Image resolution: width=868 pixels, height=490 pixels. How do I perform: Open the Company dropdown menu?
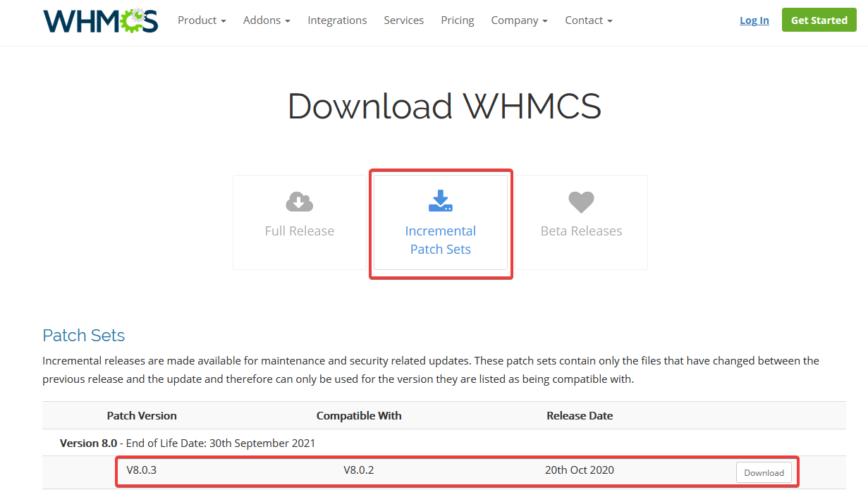click(x=520, y=20)
